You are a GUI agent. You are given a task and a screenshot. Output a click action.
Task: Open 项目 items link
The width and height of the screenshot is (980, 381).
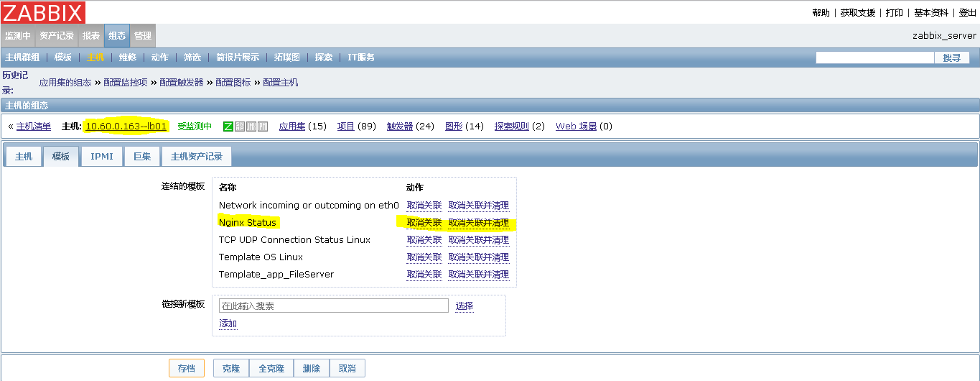click(346, 127)
